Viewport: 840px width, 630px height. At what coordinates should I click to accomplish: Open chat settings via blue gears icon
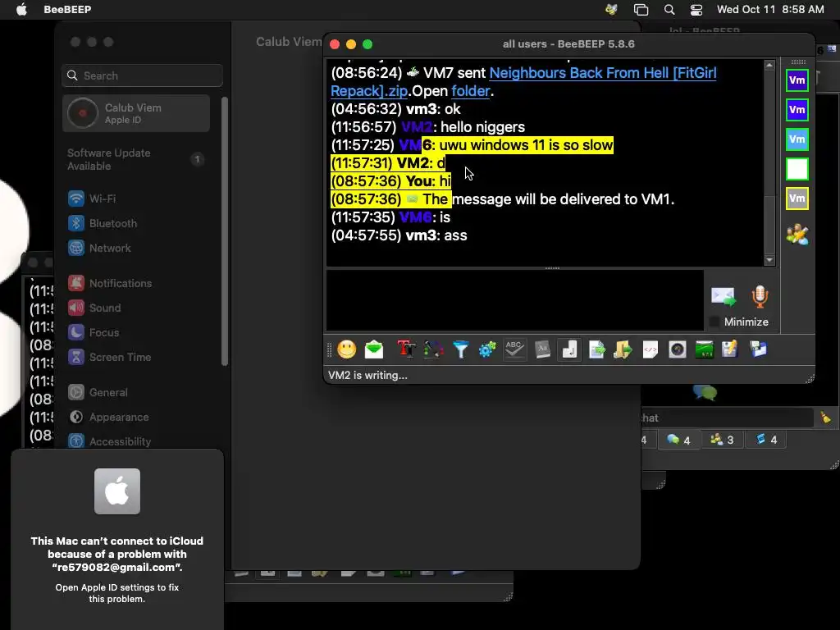[x=487, y=349]
